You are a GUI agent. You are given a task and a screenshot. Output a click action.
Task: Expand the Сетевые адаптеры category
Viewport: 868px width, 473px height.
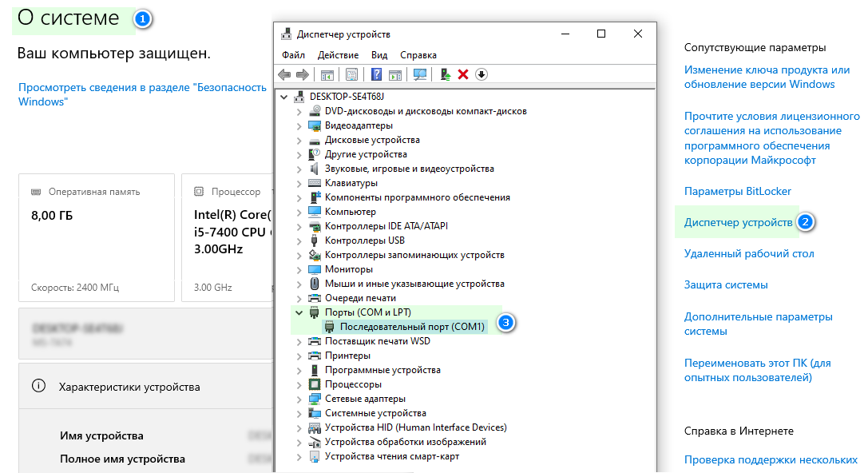click(299, 399)
